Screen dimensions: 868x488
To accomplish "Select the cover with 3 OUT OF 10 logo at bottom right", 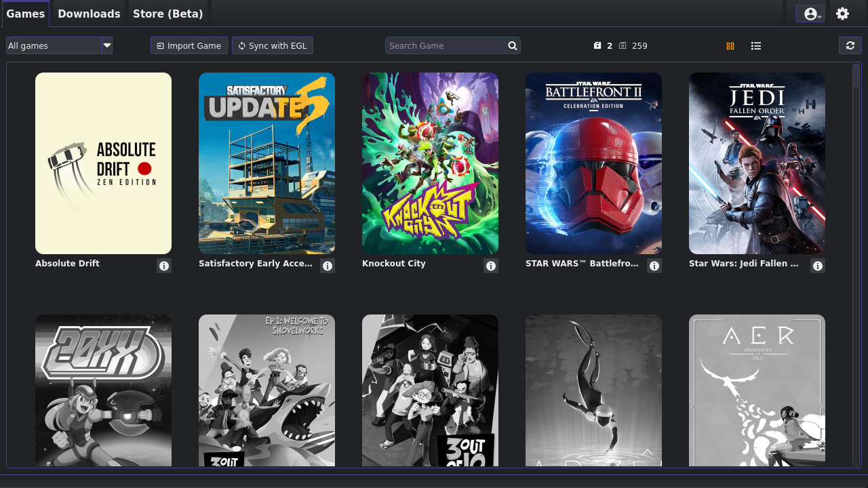I will point(430,390).
